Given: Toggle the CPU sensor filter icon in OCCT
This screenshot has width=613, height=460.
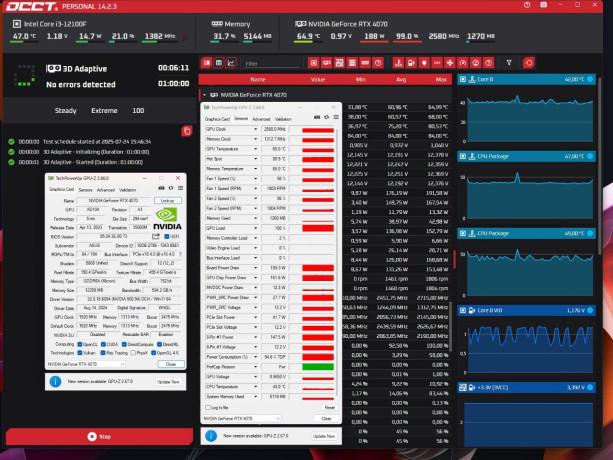Looking at the screenshot, I should coord(314,63).
